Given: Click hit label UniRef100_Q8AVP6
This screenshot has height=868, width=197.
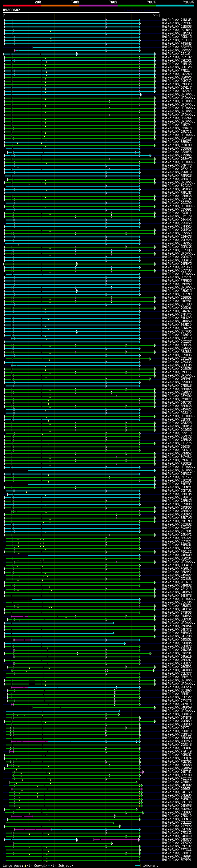Looking at the screenshot, I should click(176, 77).
